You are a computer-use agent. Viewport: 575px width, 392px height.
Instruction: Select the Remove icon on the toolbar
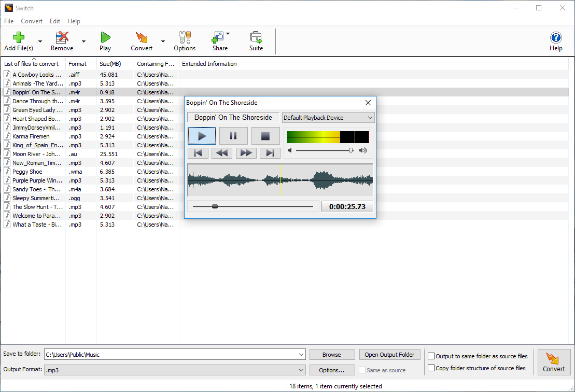click(62, 37)
